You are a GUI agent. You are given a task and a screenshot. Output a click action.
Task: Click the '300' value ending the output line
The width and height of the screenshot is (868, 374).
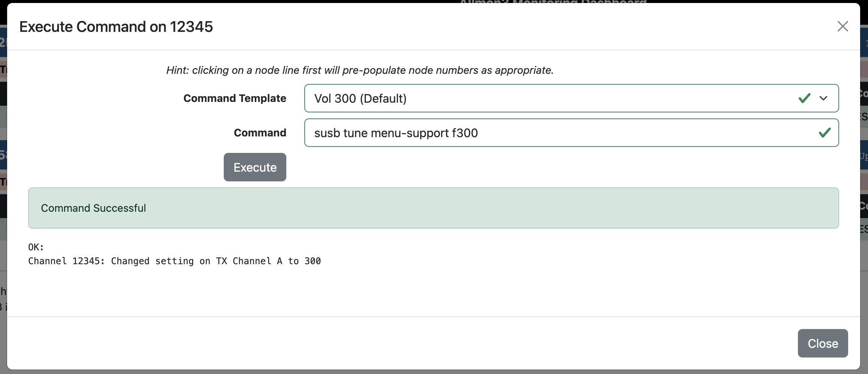(313, 261)
